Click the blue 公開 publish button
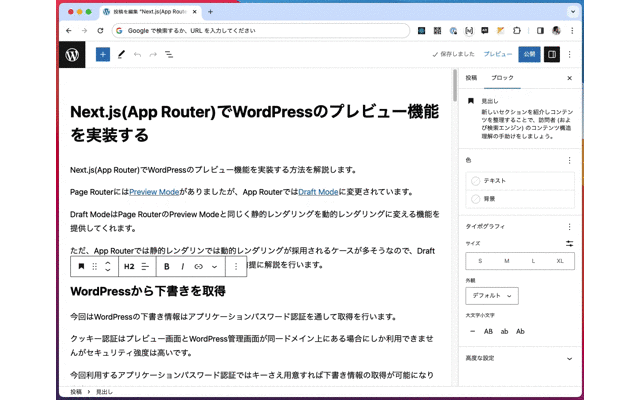Image resolution: width=640 pixels, height=400 pixels. pos(529,54)
